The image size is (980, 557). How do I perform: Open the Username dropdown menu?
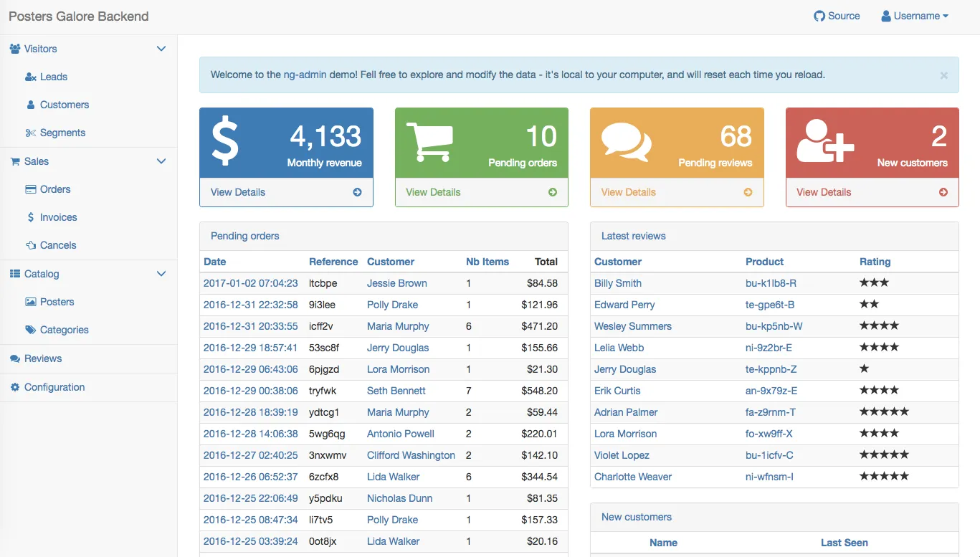(x=915, y=16)
